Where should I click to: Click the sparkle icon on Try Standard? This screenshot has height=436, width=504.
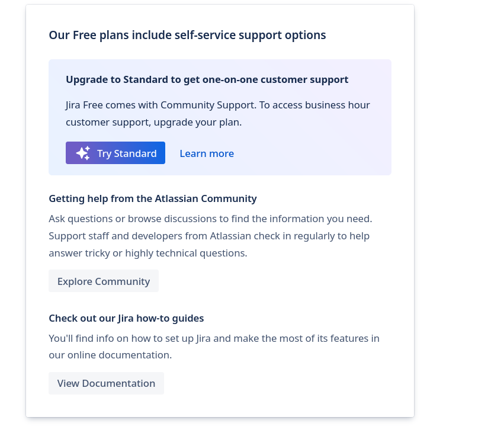(x=83, y=153)
